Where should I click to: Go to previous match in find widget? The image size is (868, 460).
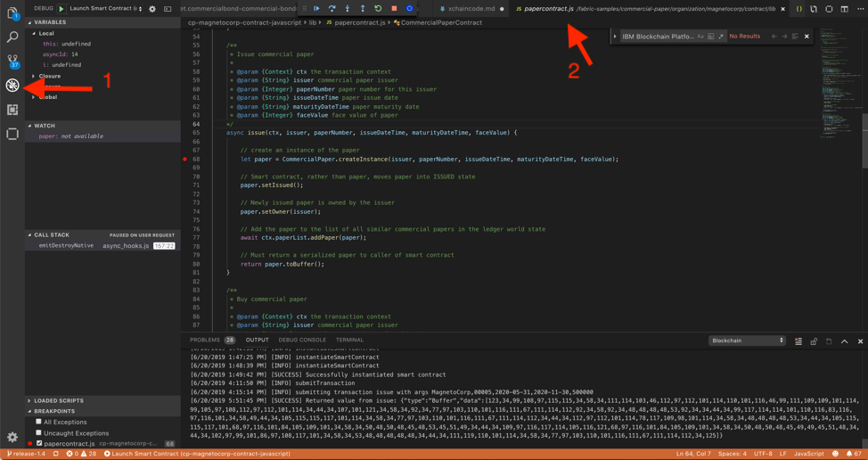(x=774, y=36)
